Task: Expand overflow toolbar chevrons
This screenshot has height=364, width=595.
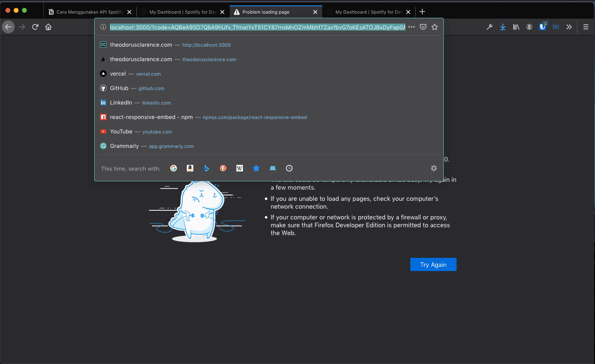Action: [569, 27]
